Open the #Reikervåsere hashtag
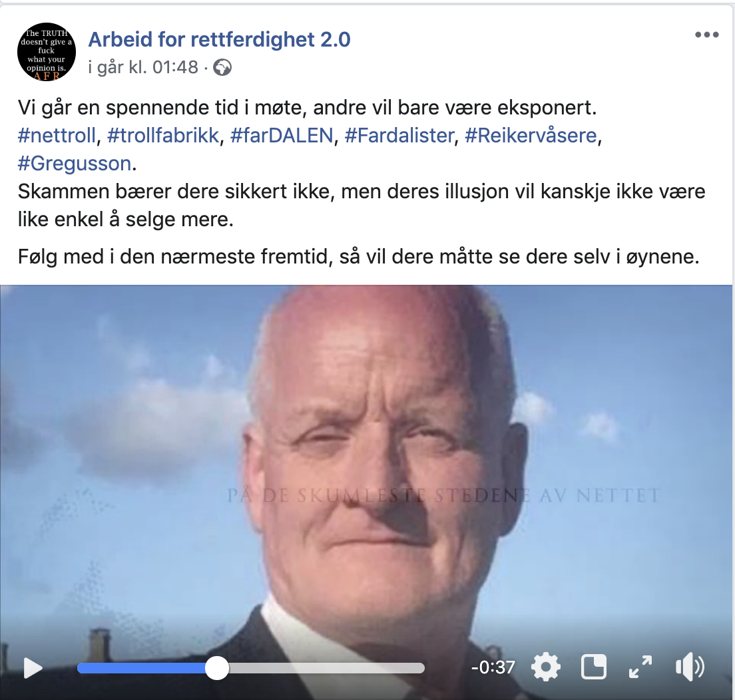The image size is (735, 700). click(531, 135)
